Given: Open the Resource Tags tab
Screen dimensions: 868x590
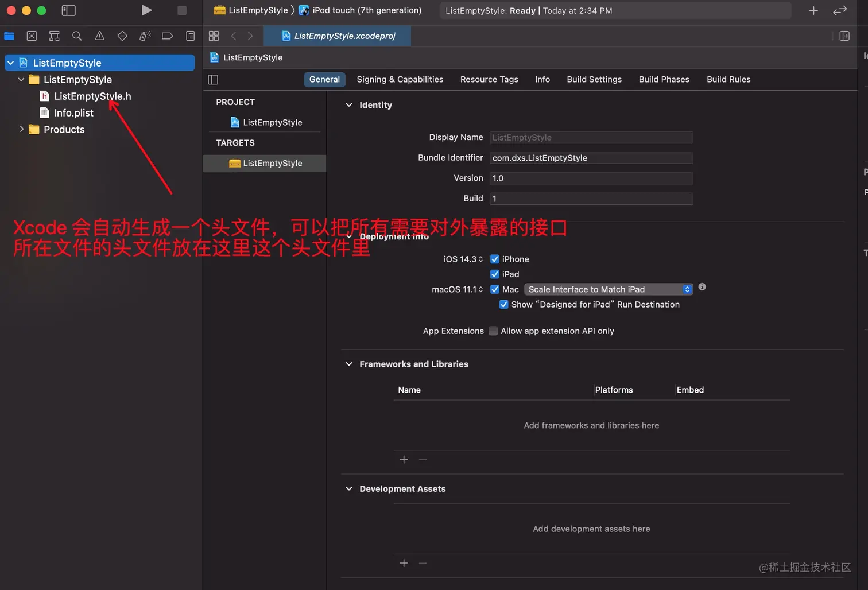Looking at the screenshot, I should 489,80.
